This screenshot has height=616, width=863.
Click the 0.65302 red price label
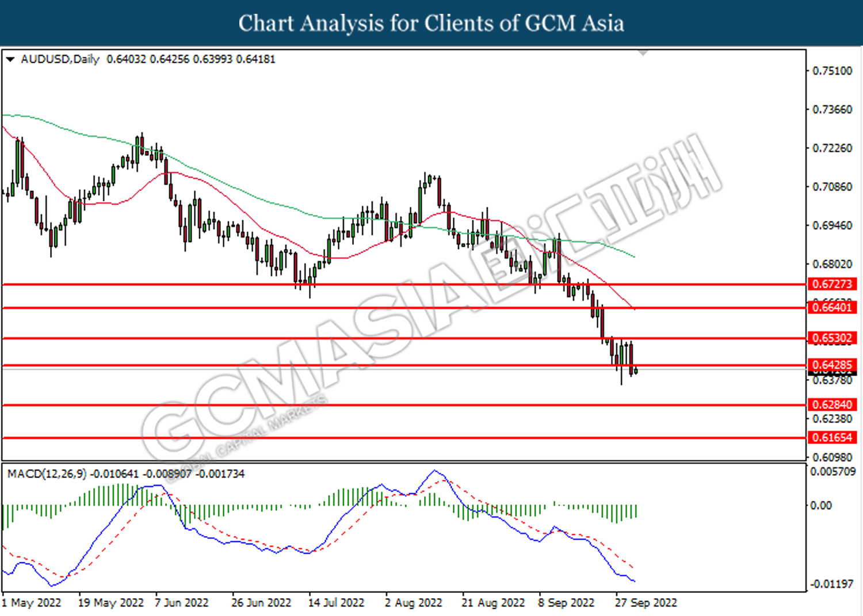[x=833, y=338]
